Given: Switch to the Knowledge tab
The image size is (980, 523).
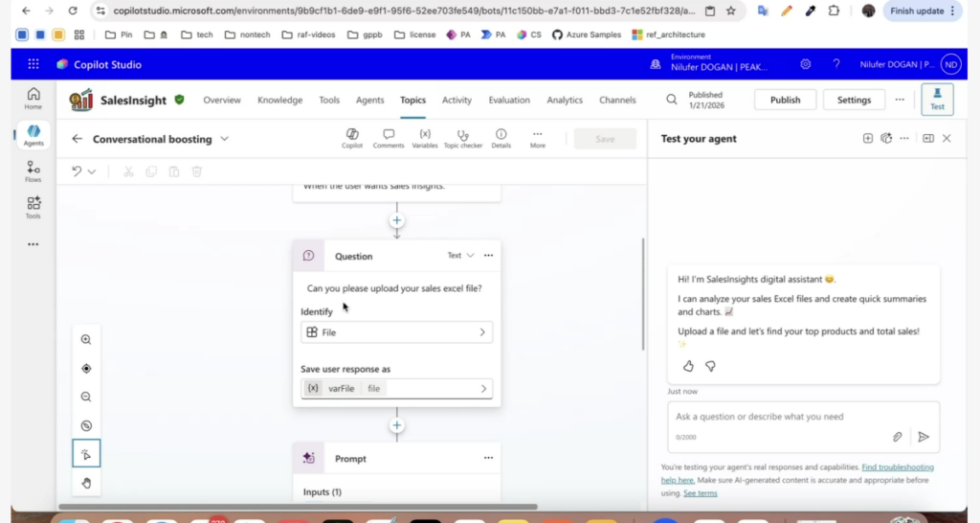Looking at the screenshot, I should pyautogui.click(x=279, y=100).
